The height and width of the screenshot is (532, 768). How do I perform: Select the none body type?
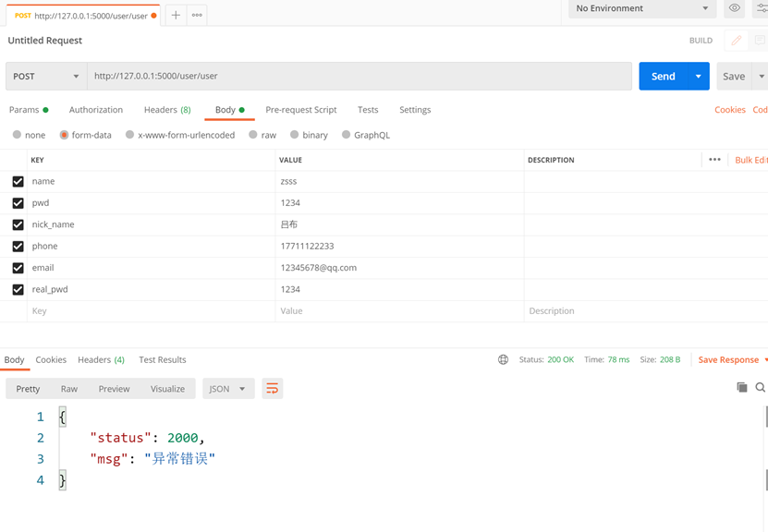pos(18,135)
